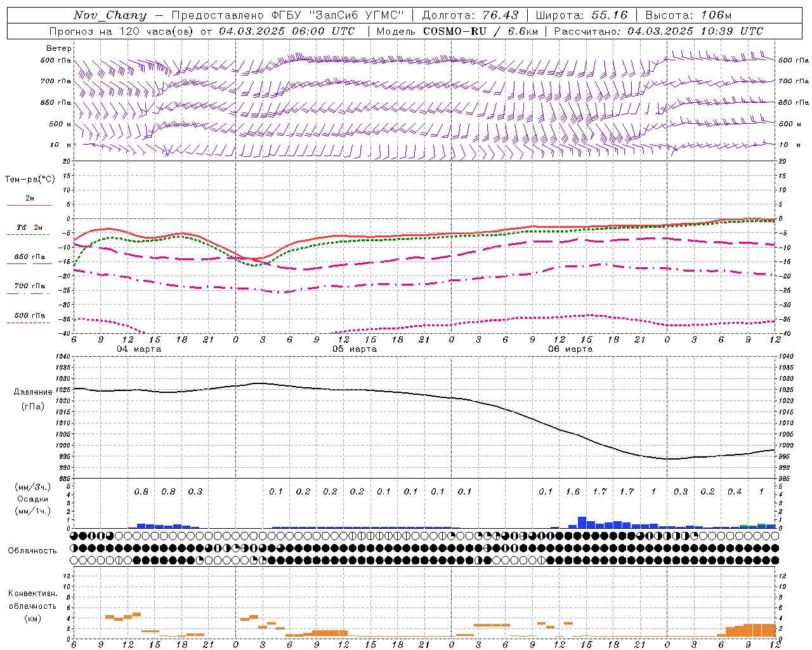The height and width of the screenshot is (650, 812).
Task: Click the '(гПа)' unit label under Давление
Action: pos(33,406)
